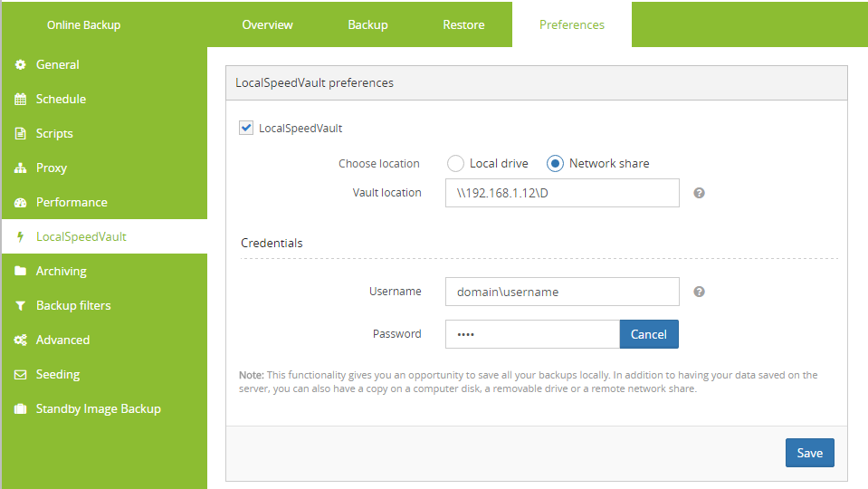Click Cancel next to the password field

coord(648,334)
